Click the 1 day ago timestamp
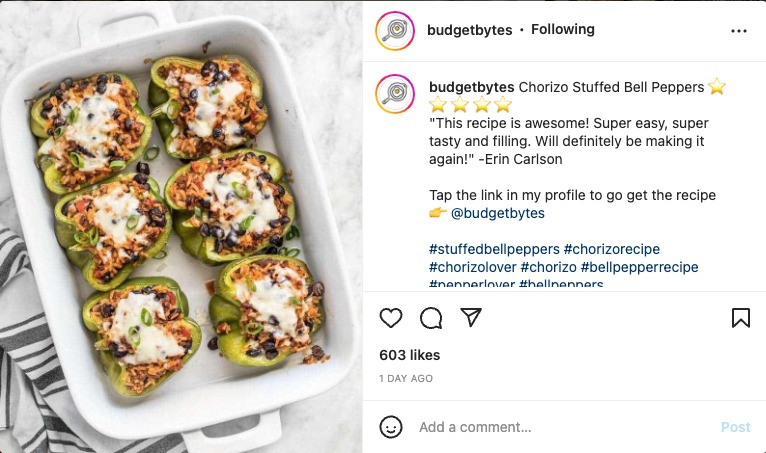Screen dimensions: 766x453 (x=406, y=379)
